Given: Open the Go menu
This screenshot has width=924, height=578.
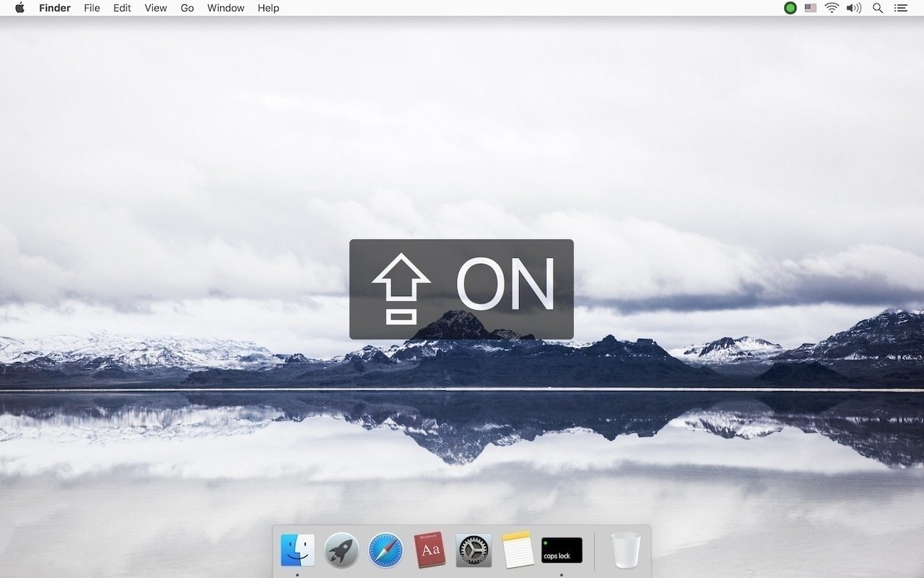Looking at the screenshot, I should (187, 8).
